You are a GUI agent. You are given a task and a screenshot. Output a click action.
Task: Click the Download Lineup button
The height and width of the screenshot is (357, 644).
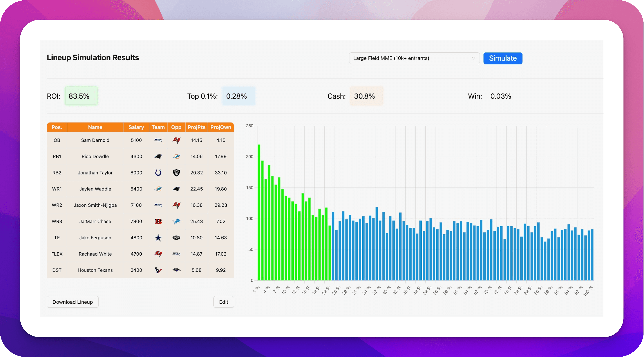coord(73,302)
